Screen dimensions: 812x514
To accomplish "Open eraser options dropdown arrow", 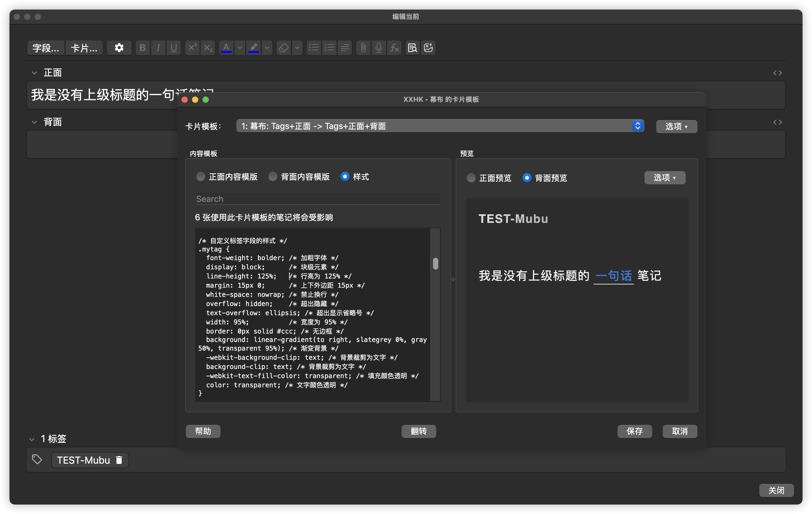I will click(297, 48).
